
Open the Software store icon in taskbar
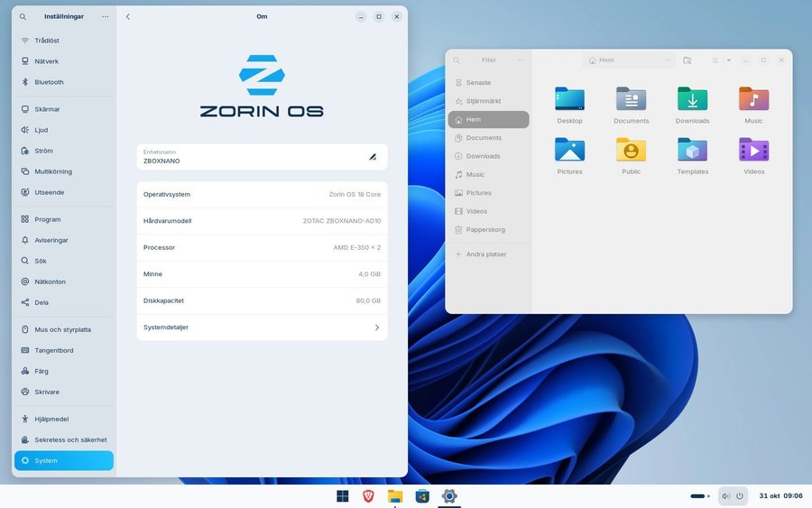pyautogui.click(x=421, y=496)
